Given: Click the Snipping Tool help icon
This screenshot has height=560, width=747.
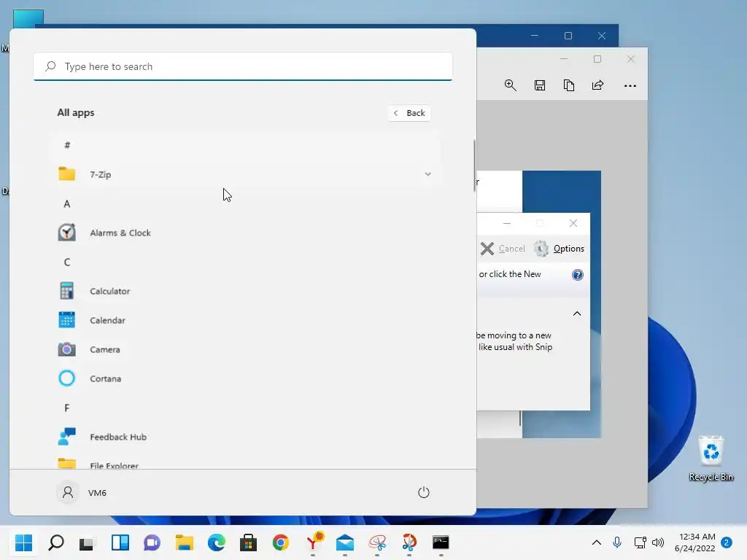Looking at the screenshot, I should point(578,275).
